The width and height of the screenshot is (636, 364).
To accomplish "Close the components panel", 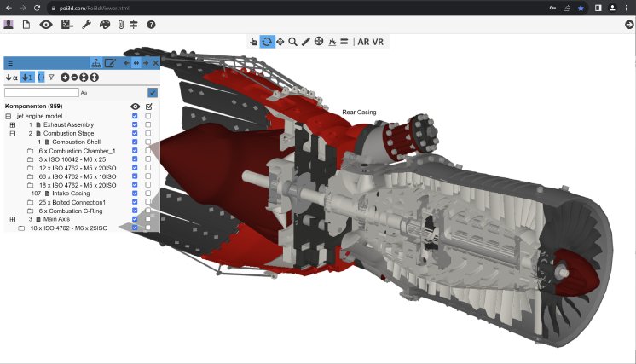I will [x=156, y=63].
